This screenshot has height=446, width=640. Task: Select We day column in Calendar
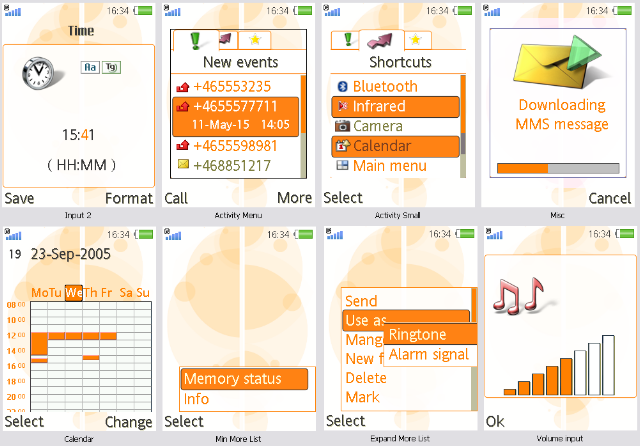pyautogui.click(x=74, y=293)
